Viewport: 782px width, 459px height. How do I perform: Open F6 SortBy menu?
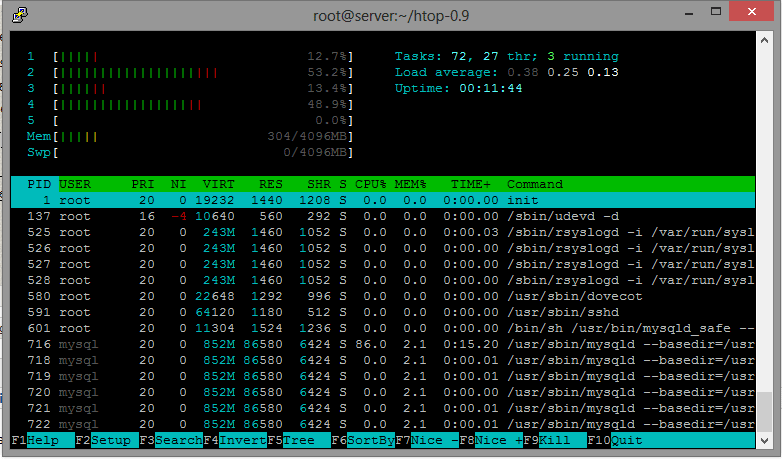coord(363,441)
